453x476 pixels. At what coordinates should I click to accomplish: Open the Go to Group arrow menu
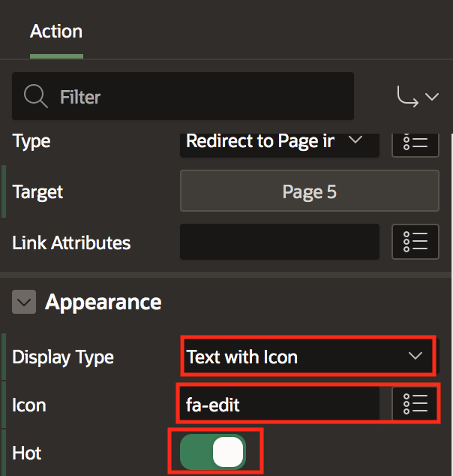coord(418,97)
